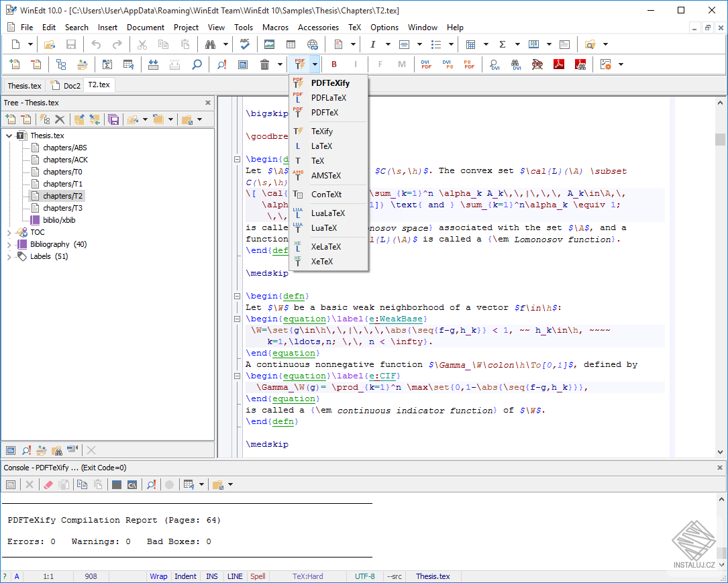The height and width of the screenshot is (583, 728).
Task: Toggle Indent mode in status bar
Action: click(x=186, y=576)
